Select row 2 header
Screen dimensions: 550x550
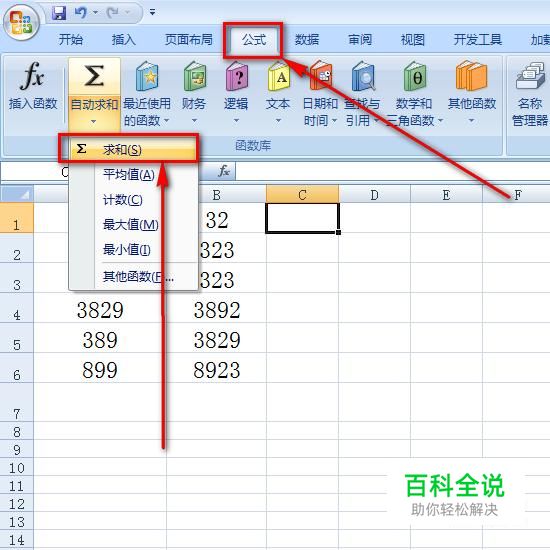pyautogui.click(x=17, y=248)
